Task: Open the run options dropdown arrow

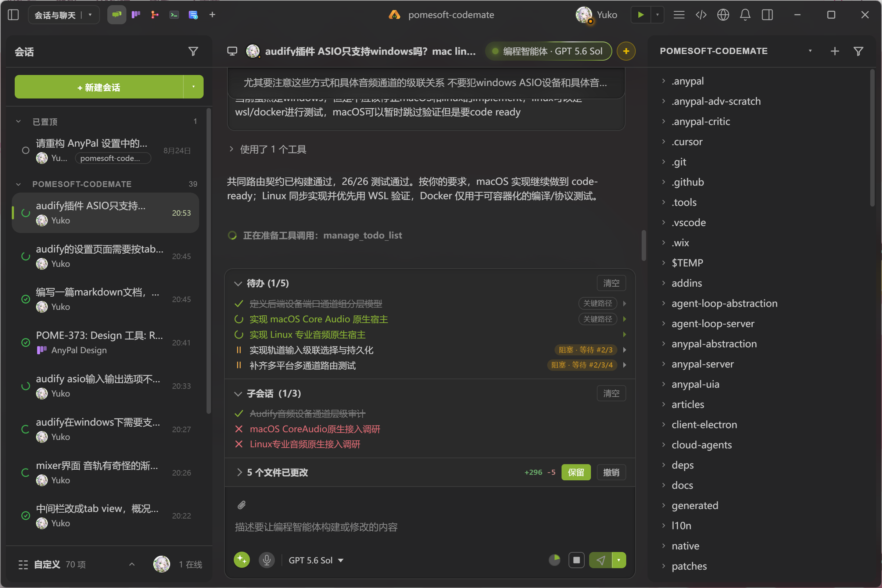Action: coord(657,15)
